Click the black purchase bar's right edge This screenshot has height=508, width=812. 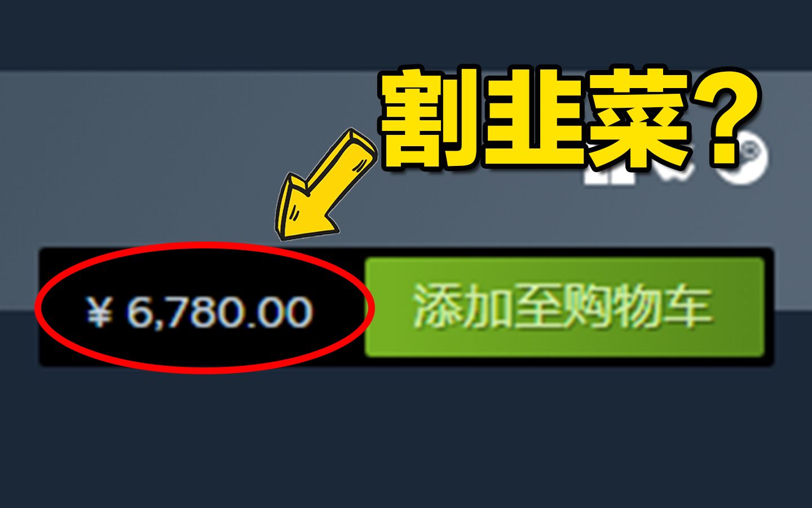coord(769,307)
